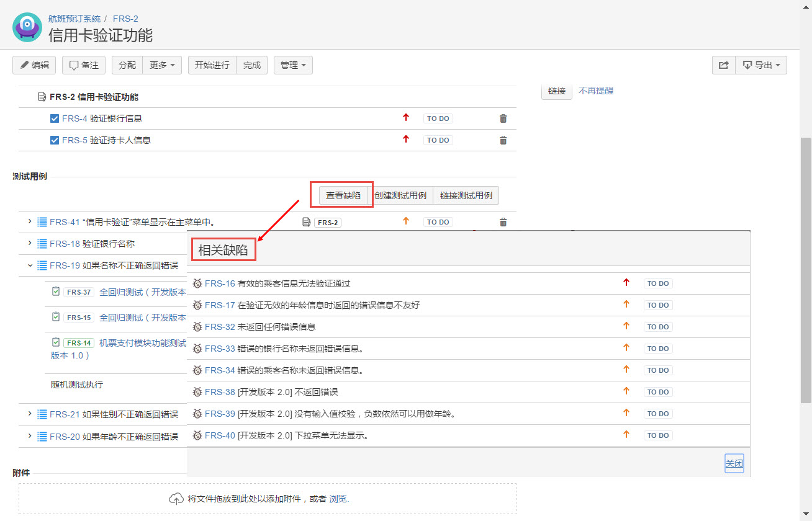Open defect link FRS-40
This screenshot has width=812, height=521.
point(220,435)
